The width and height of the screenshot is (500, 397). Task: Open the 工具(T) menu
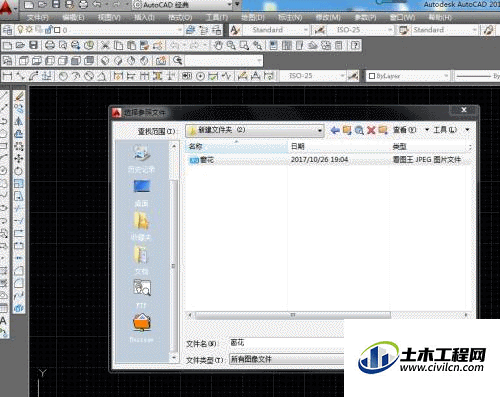click(217, 18)
